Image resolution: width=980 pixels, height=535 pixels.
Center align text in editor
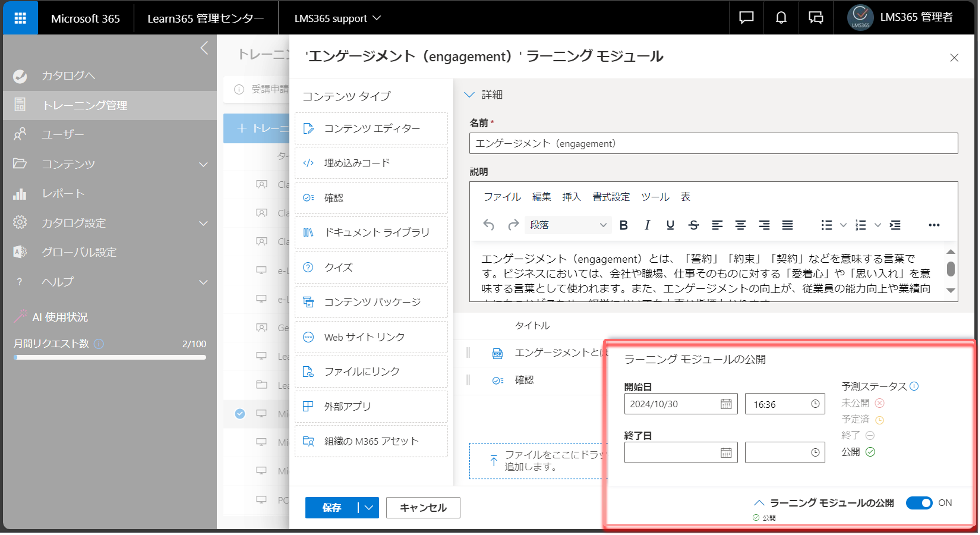[740, 225]
